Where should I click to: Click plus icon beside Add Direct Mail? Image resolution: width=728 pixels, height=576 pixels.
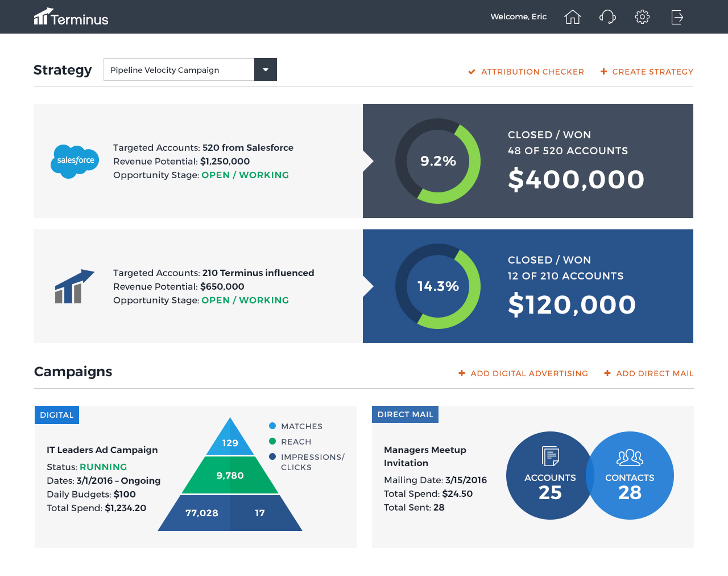point(607,373)
